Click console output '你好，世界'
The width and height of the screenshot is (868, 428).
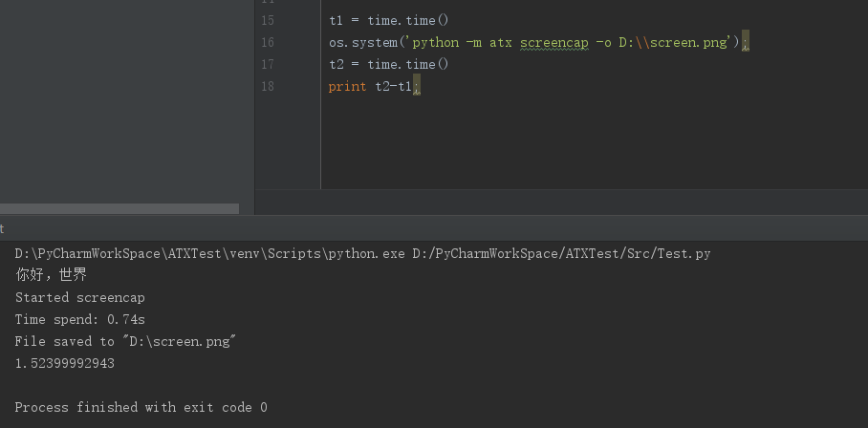[x=51, y=275]
